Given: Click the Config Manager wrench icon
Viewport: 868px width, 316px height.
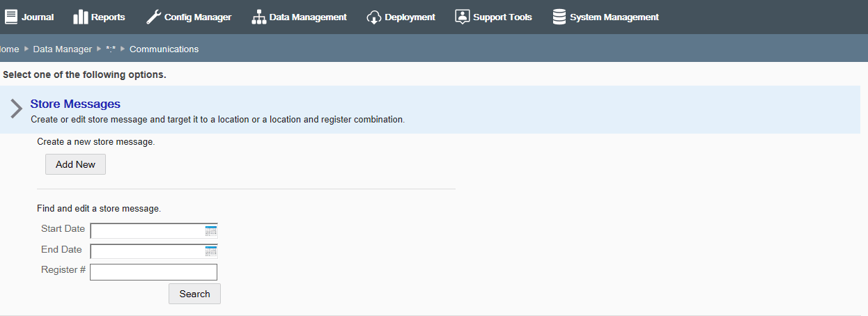Looking at the screenshot, I should click(153, 17).
